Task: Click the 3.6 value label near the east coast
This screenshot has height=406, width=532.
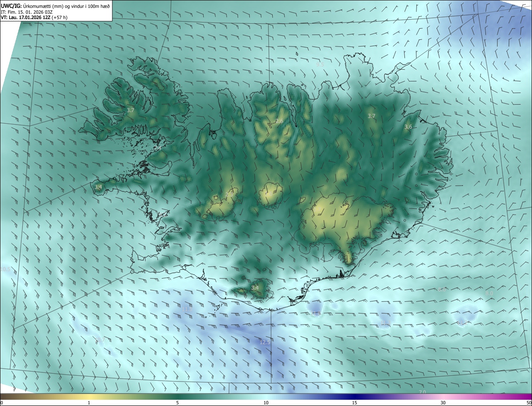Action: pyautogui.click(x=408, y=127)
